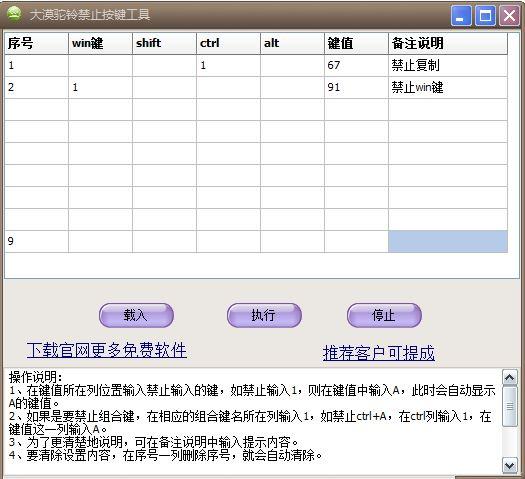The image size is (525, 479).
Task: Click the 执行 button
Action: click(264, 315)
